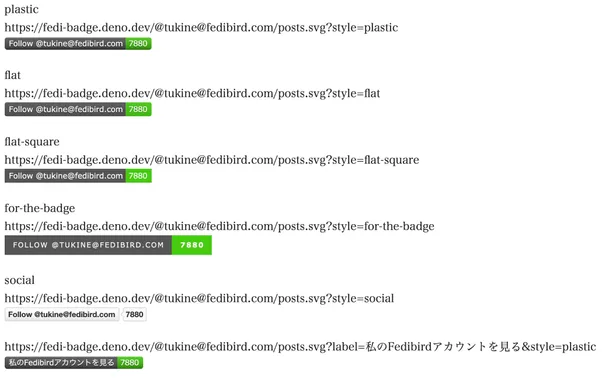Viewport: 602px width, 383px height.
Task: Click the 7880 count on plastic badge
Action: (x=138, y=44)
